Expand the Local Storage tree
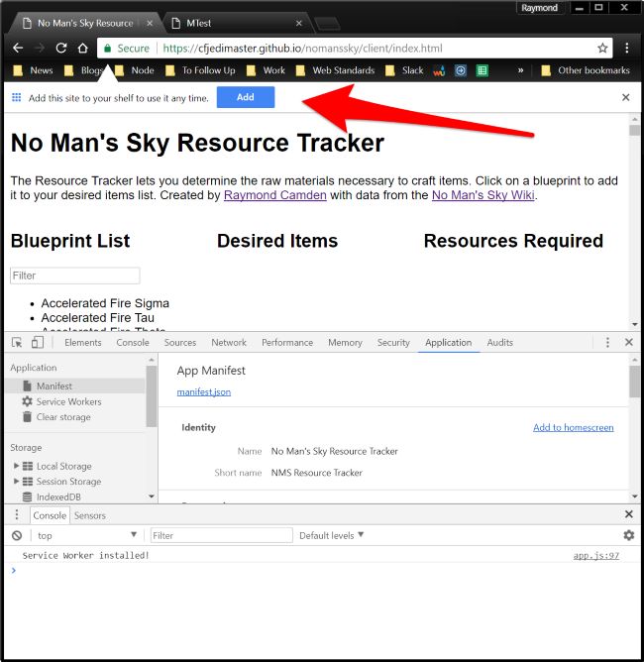 [x=17, y=466]
